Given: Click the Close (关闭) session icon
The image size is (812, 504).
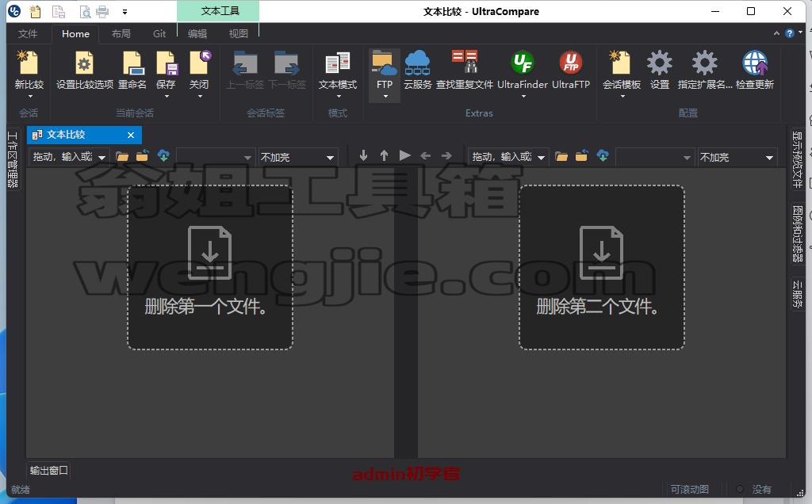Looking at the screenshot, I should click(x=200, y=63).
